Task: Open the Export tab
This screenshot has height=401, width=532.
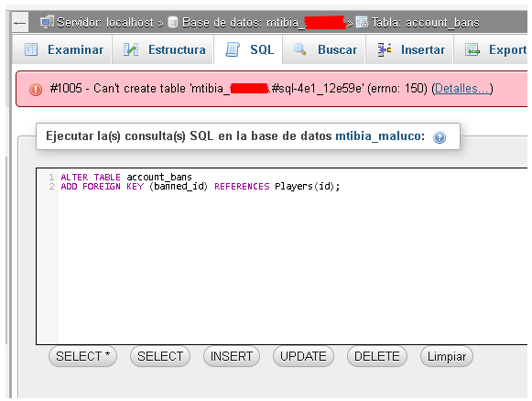Action: coord(491,49)
